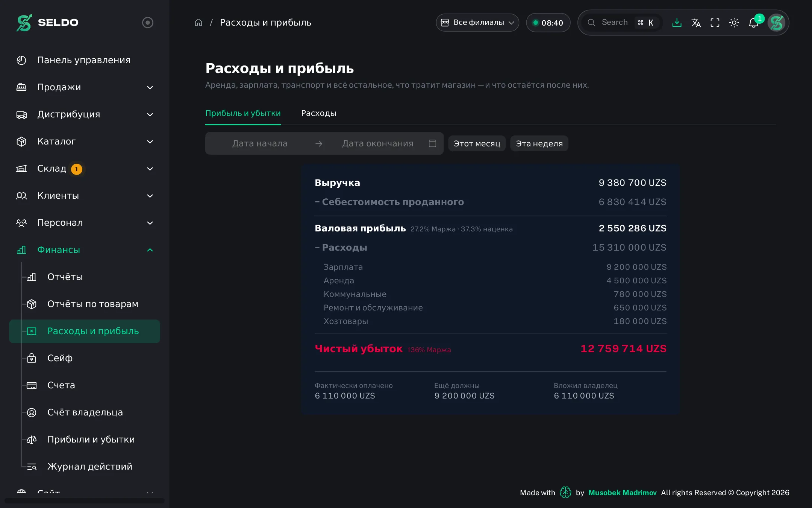Click the 08:40 time indicator
This screenshot has width=812, height=508.
(x=548, y=23)
